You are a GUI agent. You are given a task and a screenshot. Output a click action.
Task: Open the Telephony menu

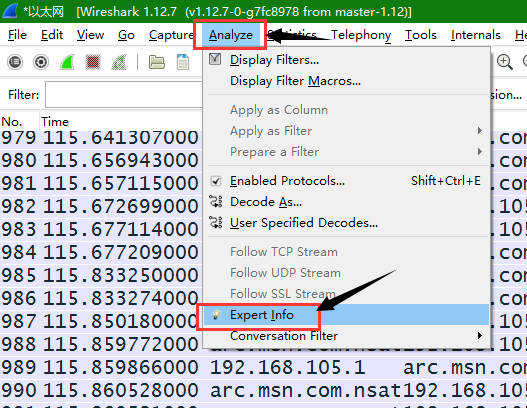click(361, 35)
